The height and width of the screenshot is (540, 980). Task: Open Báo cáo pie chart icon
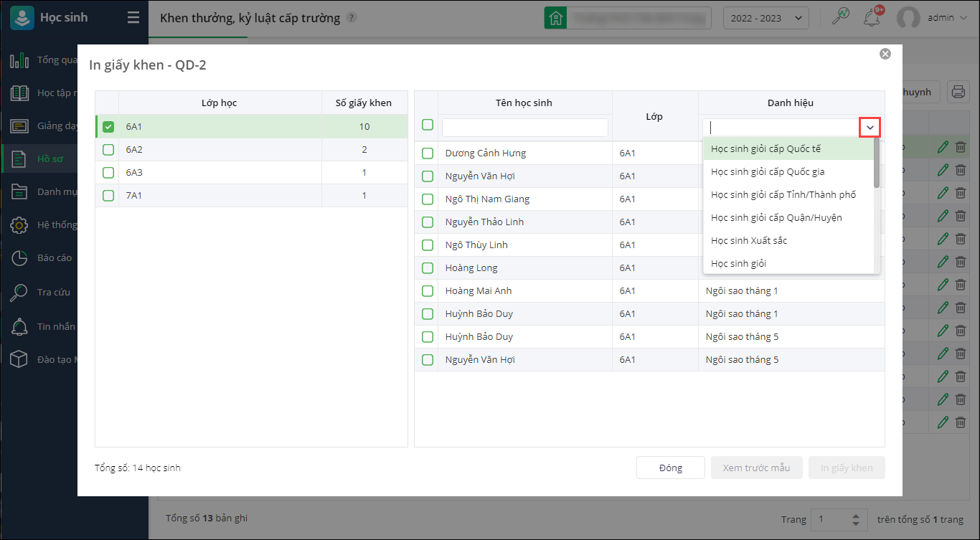tap(19, 258)
